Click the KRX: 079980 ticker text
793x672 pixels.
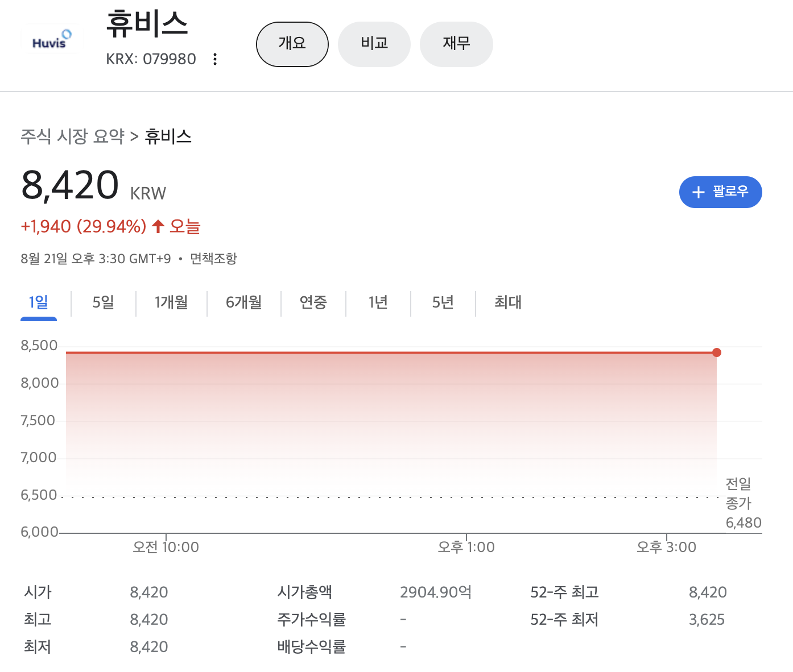pyautogui.click(x=151, y=59)
